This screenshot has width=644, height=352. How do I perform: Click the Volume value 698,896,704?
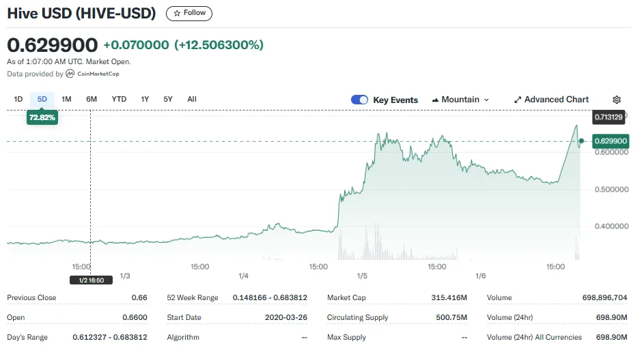(x=604, y=298)
